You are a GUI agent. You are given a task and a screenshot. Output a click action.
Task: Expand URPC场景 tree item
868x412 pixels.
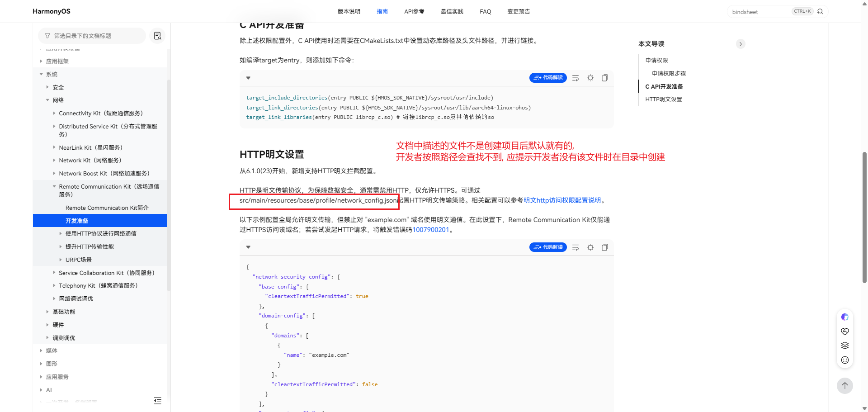(61, 260)
